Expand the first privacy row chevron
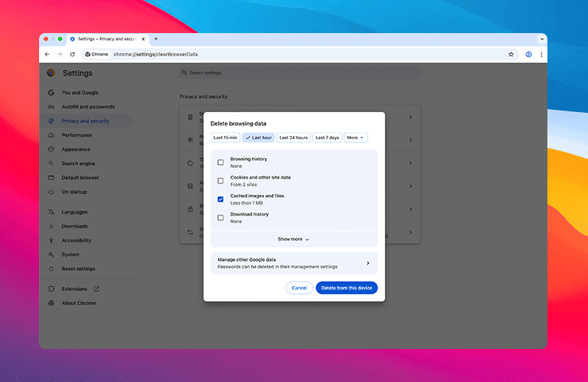The width and height of the screenshot is (588, 382). pos(411,117)
